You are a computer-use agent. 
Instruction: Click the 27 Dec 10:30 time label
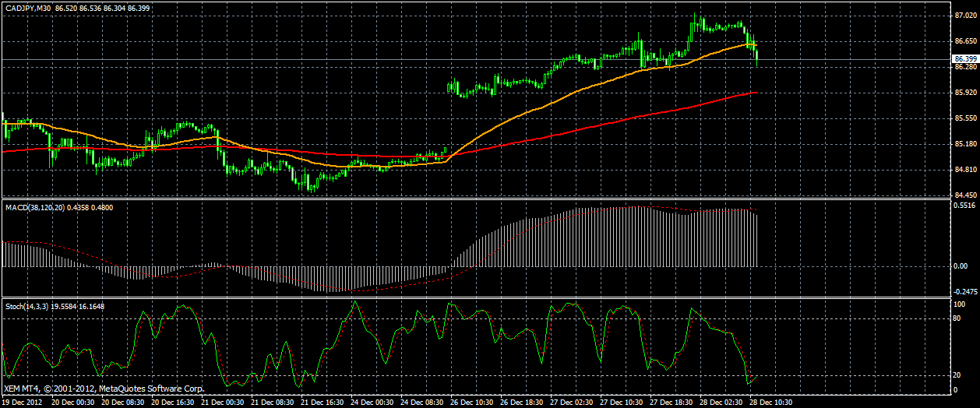[620, 403]
